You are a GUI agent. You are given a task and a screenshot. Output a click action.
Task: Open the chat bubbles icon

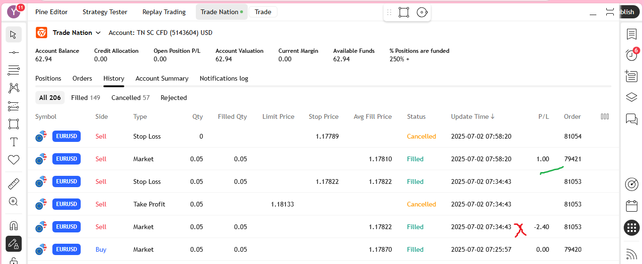point(631,119)
